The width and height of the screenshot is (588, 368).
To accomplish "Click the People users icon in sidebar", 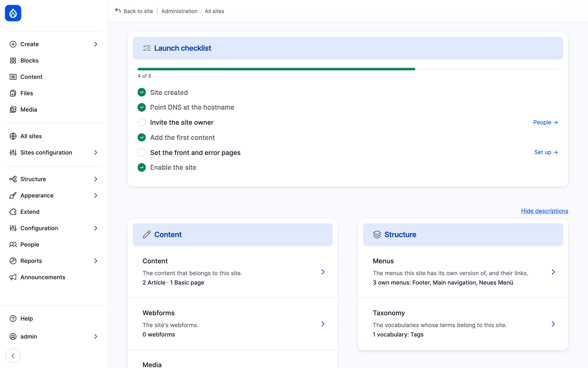I will point(13,244).
